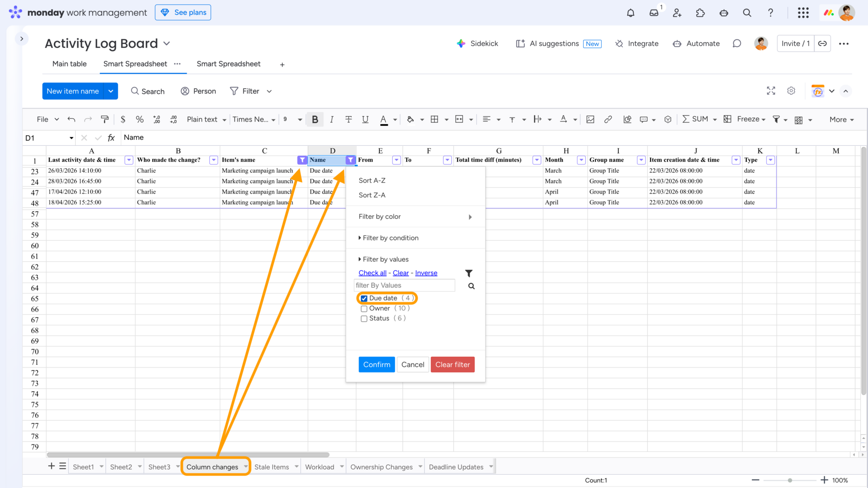This screenshot has width=868, height=488.
Task: Insert a hyperlink with link icon
Action: click(608, 119)
